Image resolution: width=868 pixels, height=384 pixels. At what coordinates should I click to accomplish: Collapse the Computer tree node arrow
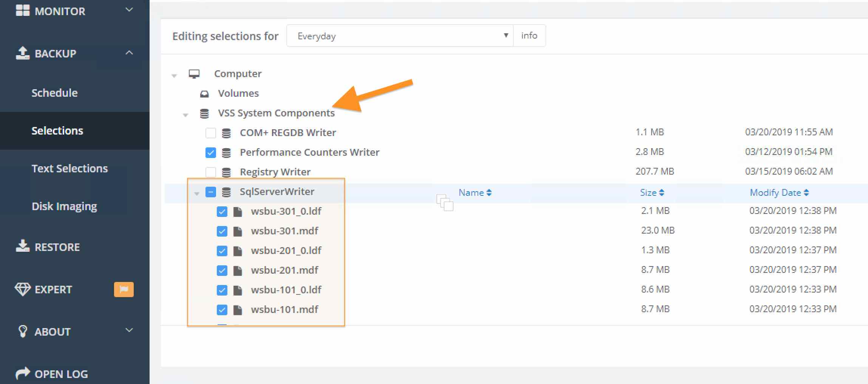174,76
